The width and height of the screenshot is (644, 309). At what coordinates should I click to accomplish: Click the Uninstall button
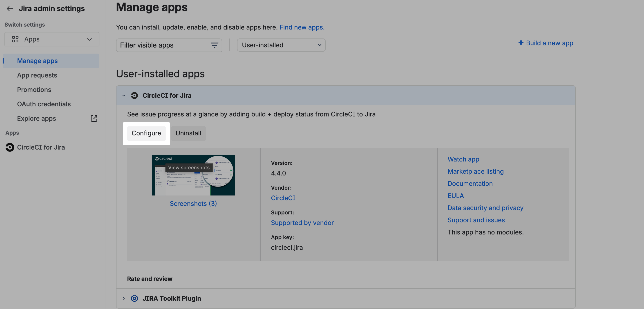(x=188, y=133)
